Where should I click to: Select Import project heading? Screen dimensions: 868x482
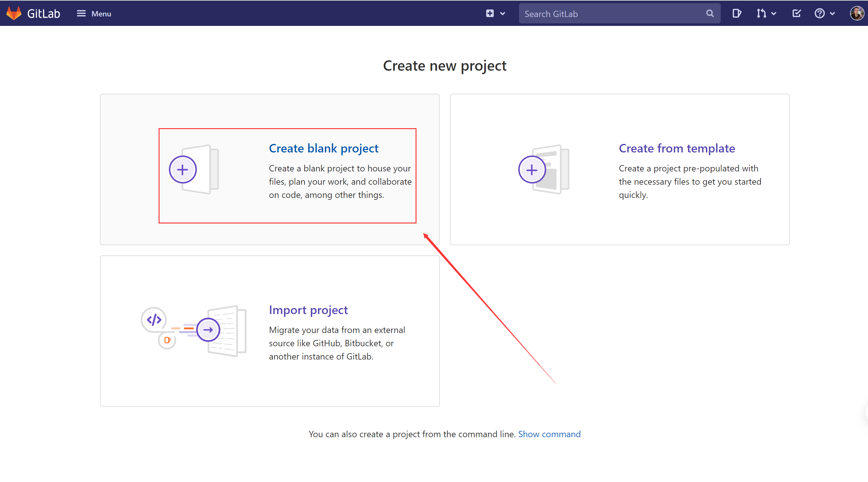tap(308, 310)
